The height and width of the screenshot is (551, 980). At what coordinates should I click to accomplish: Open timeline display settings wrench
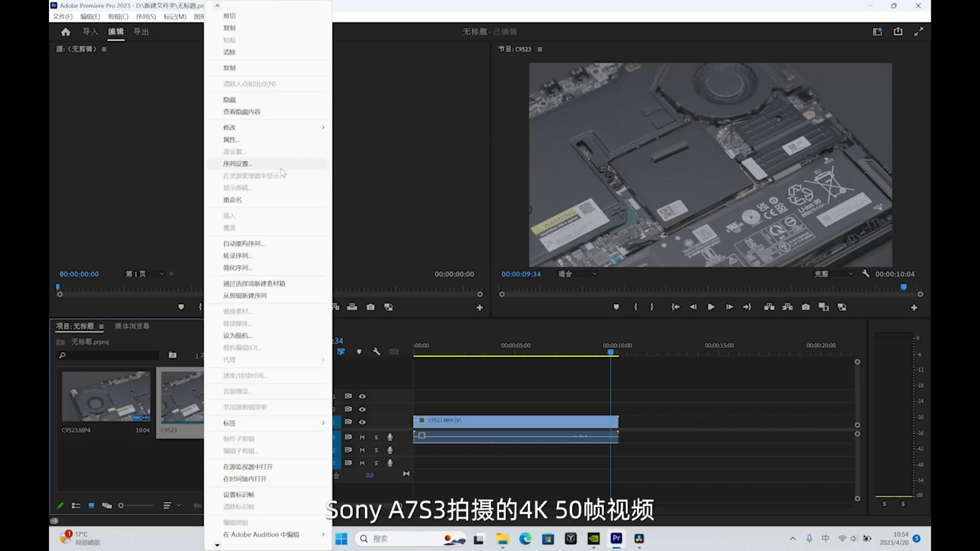(x=376, y=351)
